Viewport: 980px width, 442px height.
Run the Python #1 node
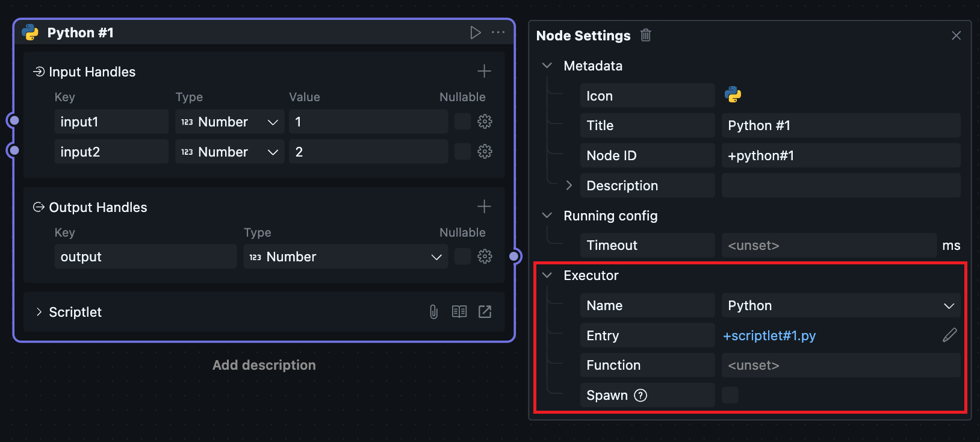click(x=476, y=33)
